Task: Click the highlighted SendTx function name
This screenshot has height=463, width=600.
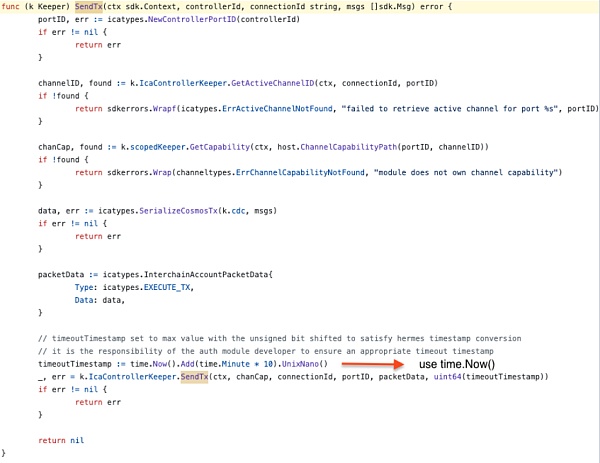Action: 89,7
